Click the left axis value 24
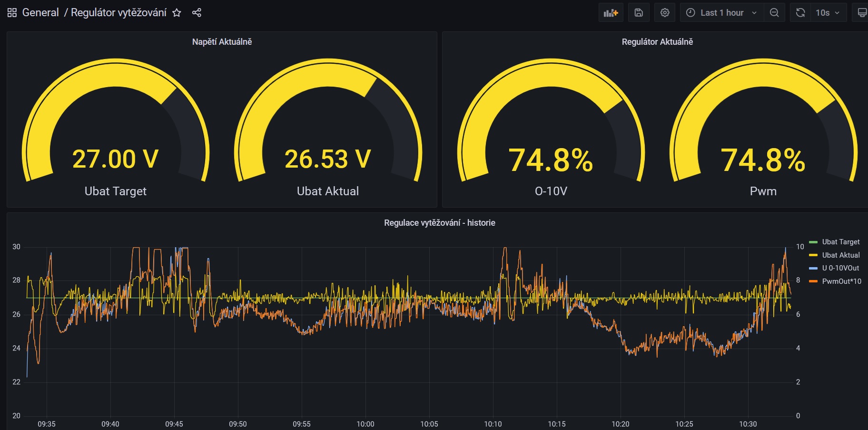Image resolution: width=868 pixels, height=430 pixels. [x=17, y=348]
